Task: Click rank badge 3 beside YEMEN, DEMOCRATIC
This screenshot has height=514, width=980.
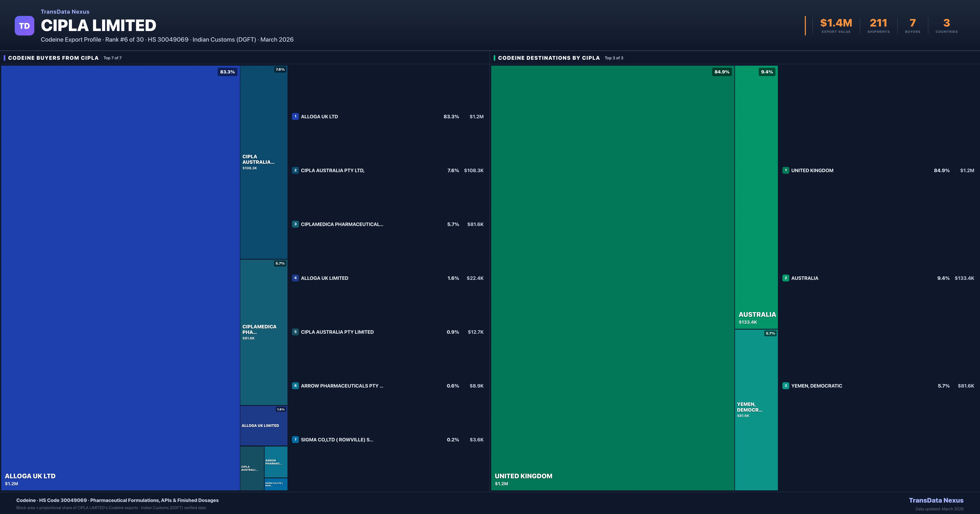Action: [x=786, y=385]
